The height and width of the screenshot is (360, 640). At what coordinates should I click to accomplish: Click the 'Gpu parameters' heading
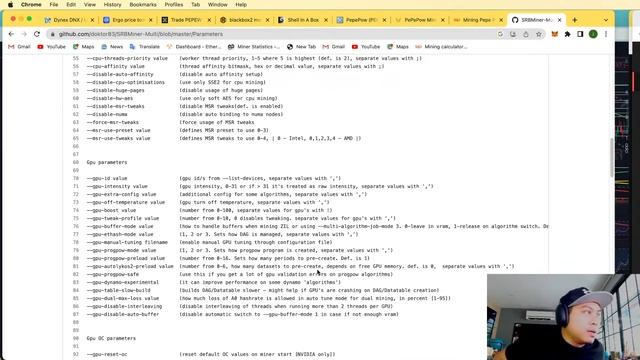point(107,162)
